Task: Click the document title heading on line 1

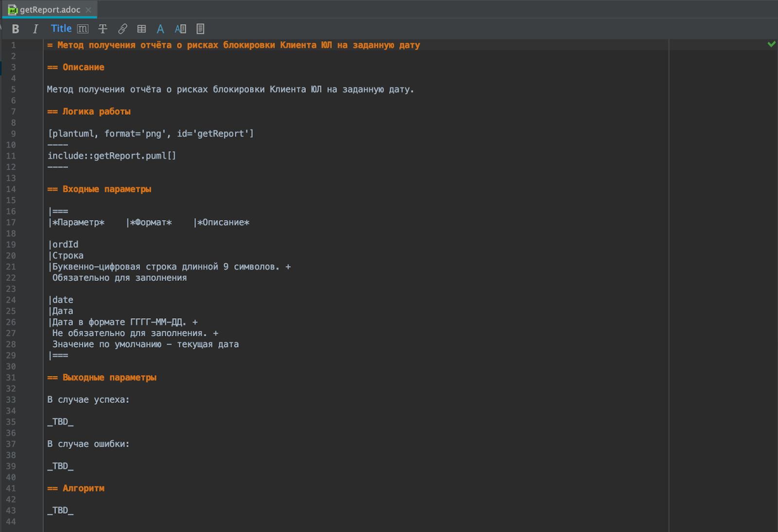Action: [233, 45]
